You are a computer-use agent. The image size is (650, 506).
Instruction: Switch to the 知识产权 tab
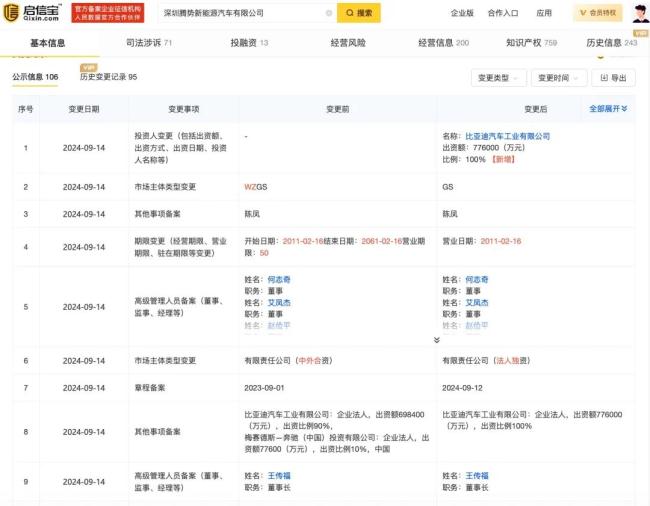(531, 43)
